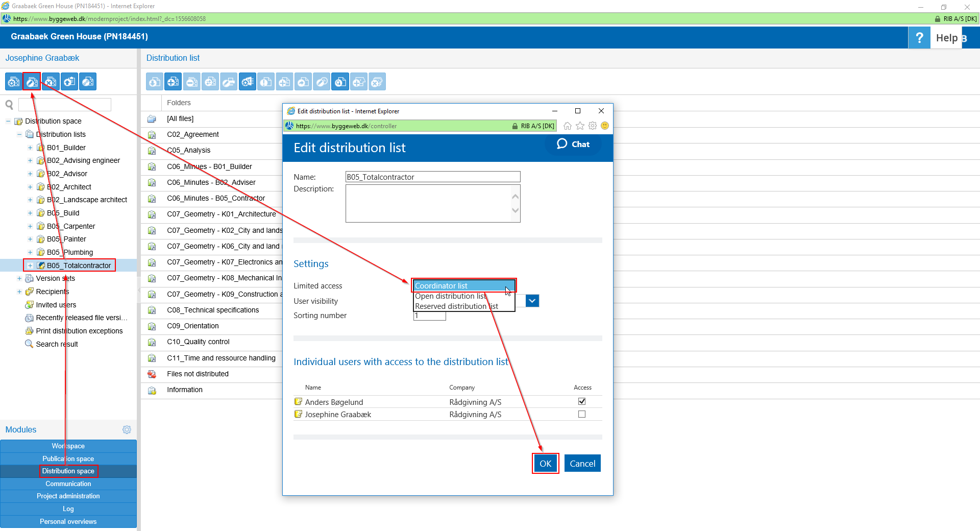Uncheck access for Anders Bøgelund
Viewport: 980px width, 531px height.
click(x=581, y=401)
